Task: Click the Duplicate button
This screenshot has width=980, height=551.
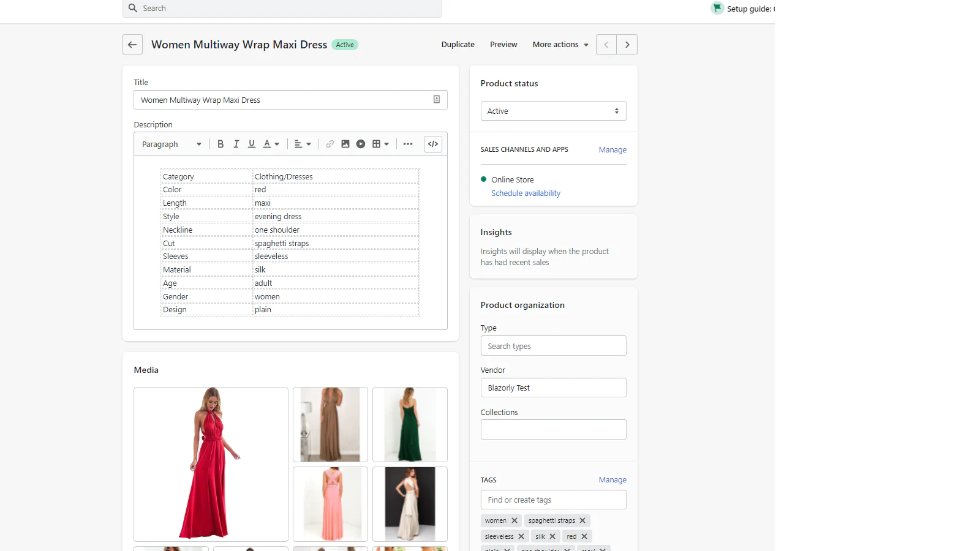Action: click(458, 45)
